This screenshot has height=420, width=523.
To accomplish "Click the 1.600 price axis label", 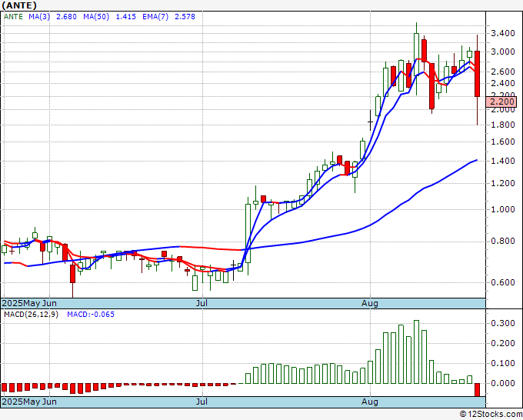I will pyautogui.click(x=503, y=142).
